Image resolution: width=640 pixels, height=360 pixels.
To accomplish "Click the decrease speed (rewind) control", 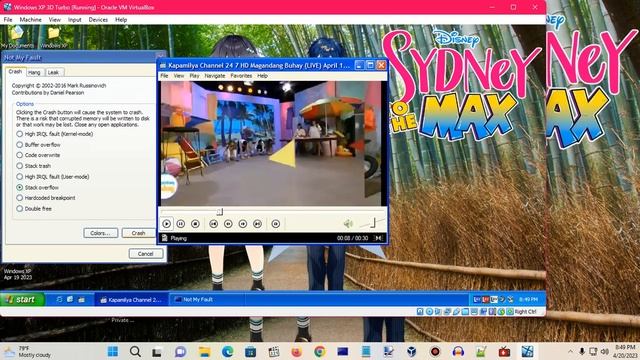I will tap(228, 224).
